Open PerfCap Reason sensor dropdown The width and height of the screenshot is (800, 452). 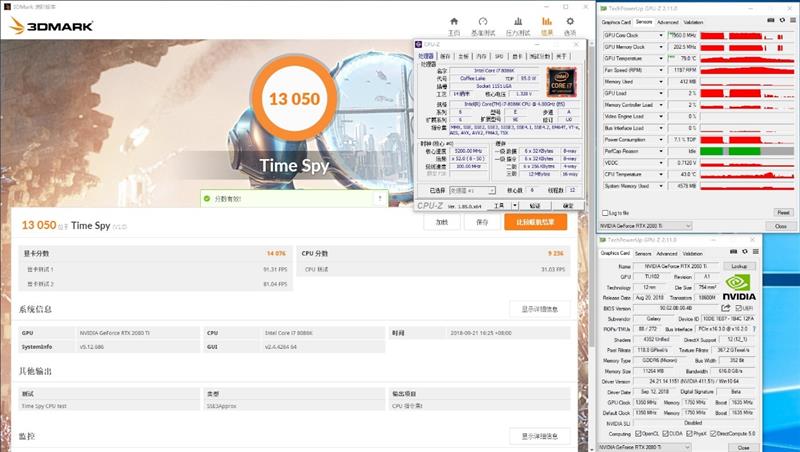[x=661, y=152]
